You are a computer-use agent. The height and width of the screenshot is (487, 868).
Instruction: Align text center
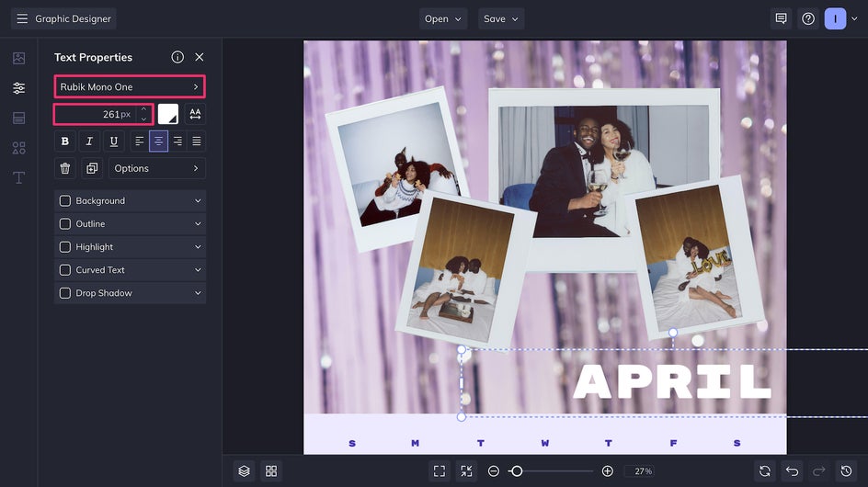158,142
